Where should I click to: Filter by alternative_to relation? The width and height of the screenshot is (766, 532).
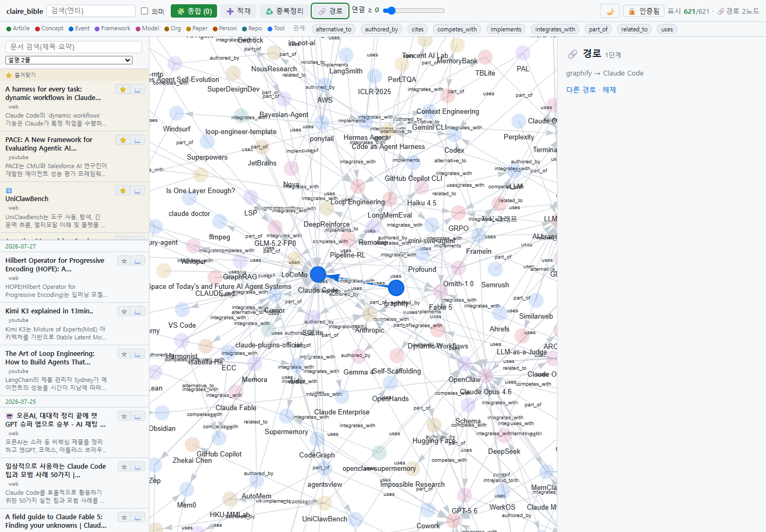click(x=334, y=29)
